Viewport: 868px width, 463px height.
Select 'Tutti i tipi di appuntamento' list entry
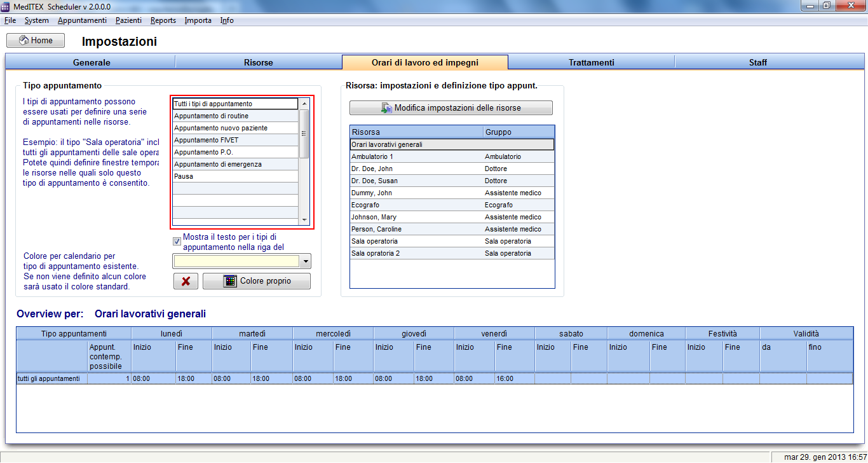pyautogui.click(x=235, y=104)
